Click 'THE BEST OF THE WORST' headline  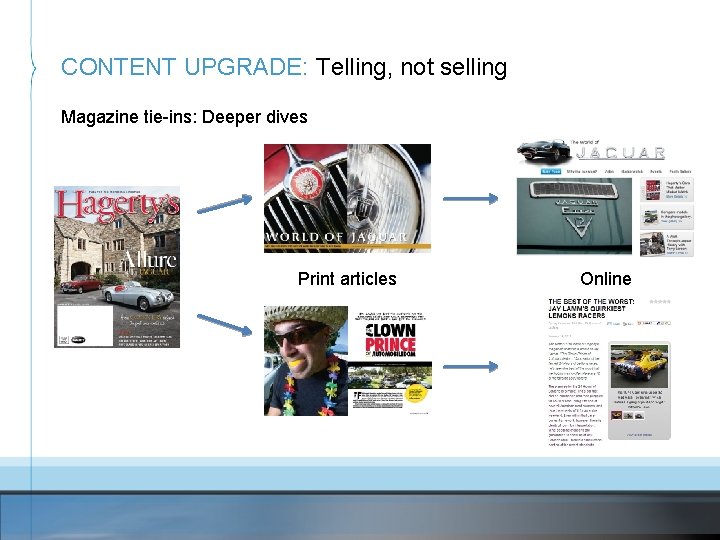591,308
